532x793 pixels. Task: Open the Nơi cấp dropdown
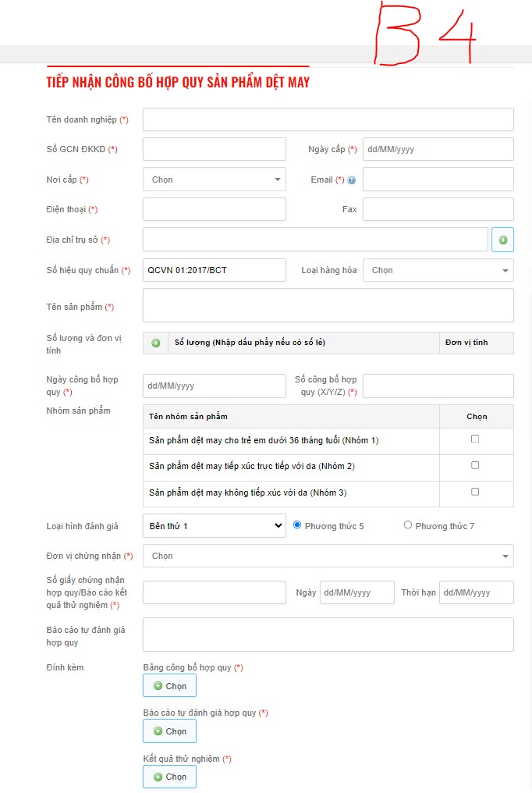coord(215,180)
